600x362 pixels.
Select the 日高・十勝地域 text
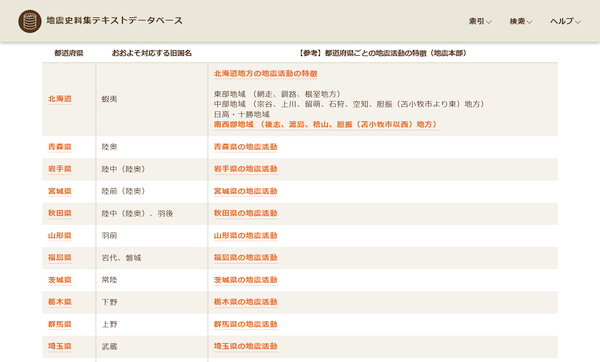point(241,114)
